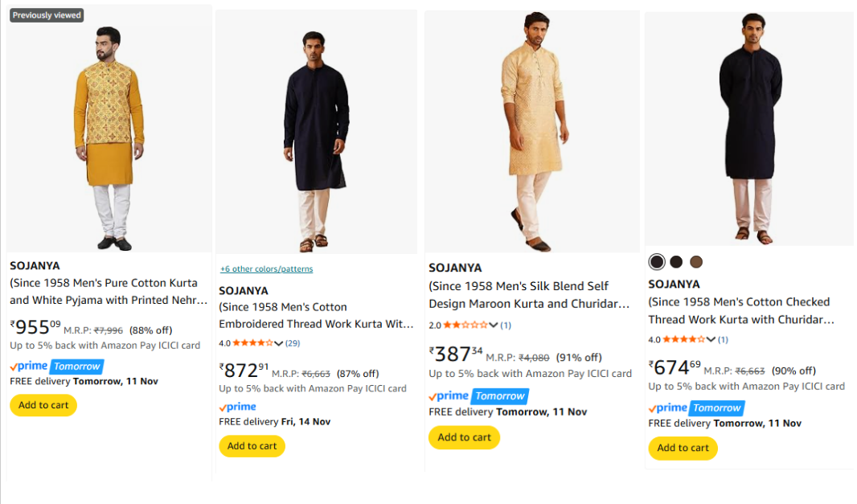
Task: Select the light brown color swatch
Action: (x=696, y=262)
